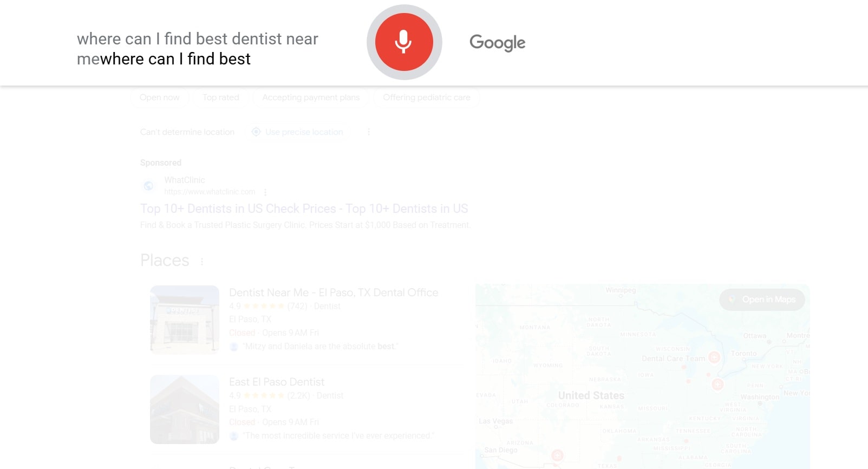
Task: Open the three-dot menu beside Use precise location
Action: click(369, 132)
